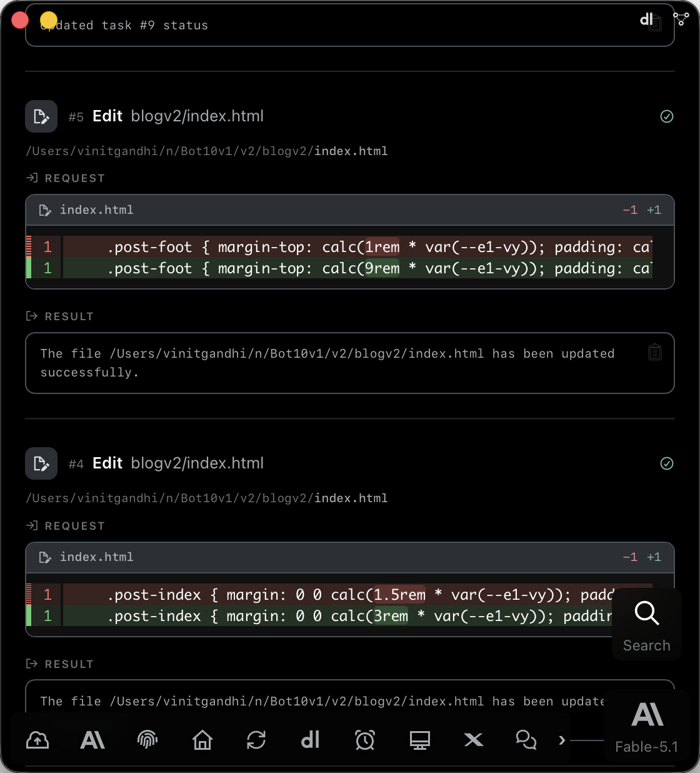Screen dimensions: 700x773
Task: Click the dl icon beside the node graph icon
Action: 647,19
